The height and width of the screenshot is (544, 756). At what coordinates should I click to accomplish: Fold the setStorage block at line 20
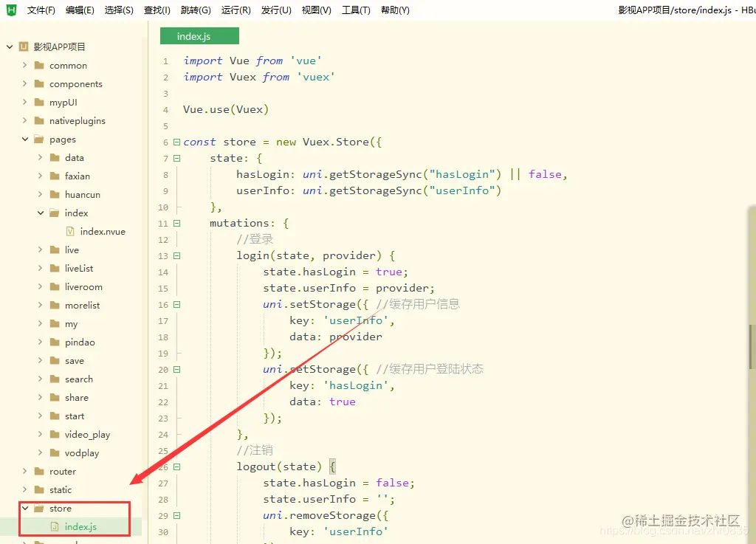click(x=177, y=370)
